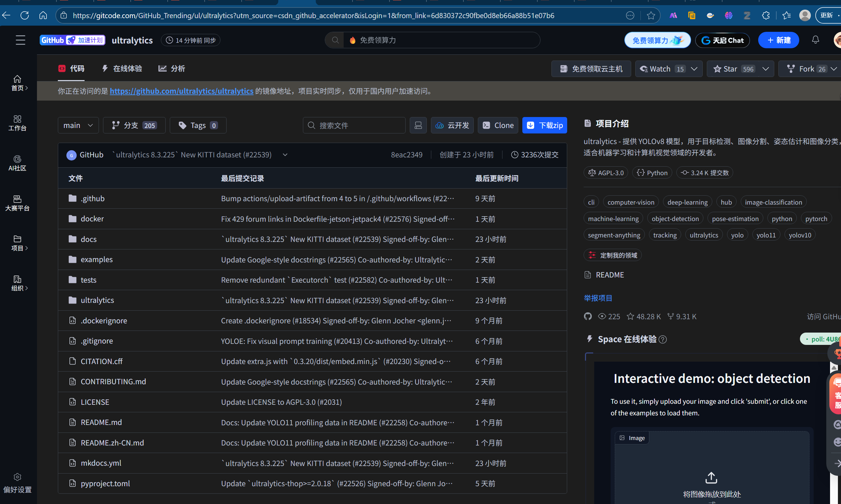Click the browser refresh icon
This screenshot has width=841, height=504.
[25, 15]
